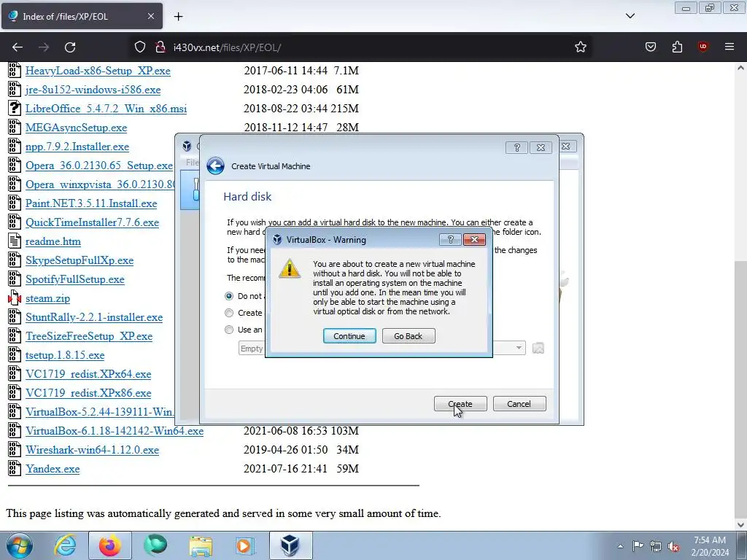747x560 pixels.
Task: Switch to Firefox on the taskbar
Action: [x=109, y=545]
